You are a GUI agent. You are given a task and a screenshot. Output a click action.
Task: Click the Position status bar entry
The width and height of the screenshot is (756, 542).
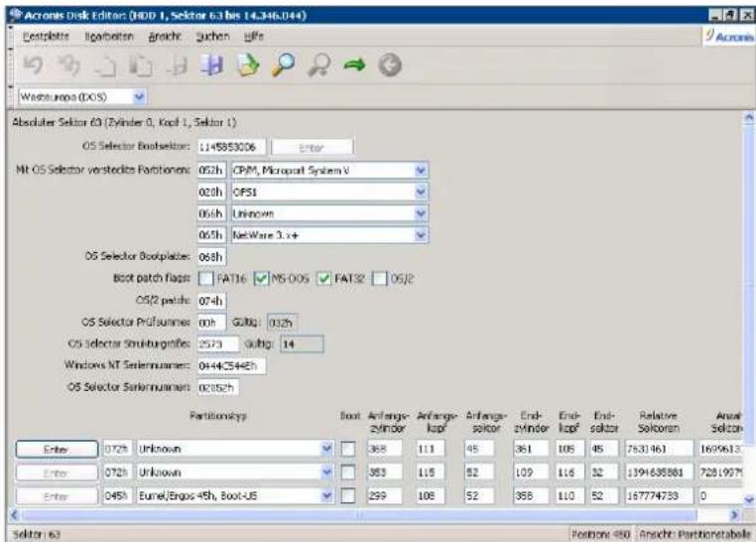tap(601, 534)
